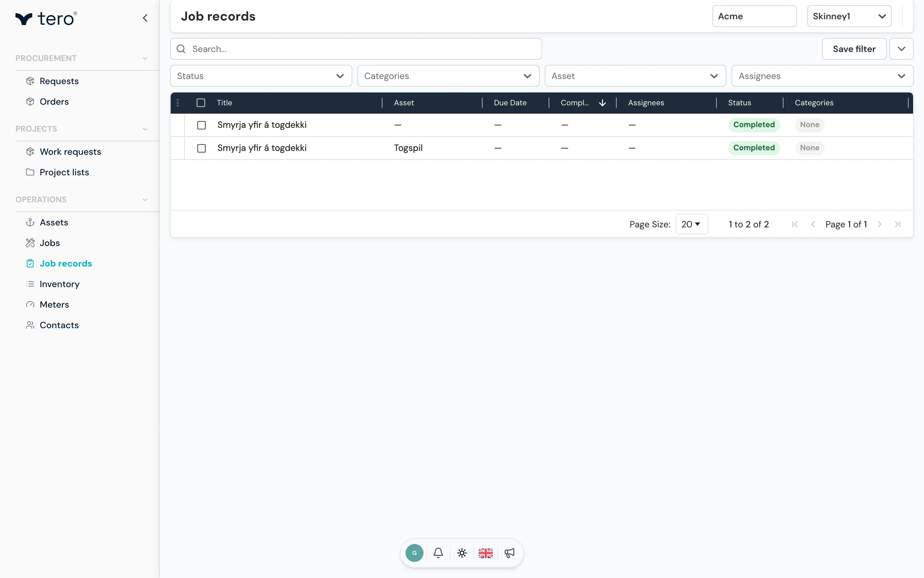This screenshot has height=578, width=924.
Task: Open Work requests page
Action: [x=70, y=152]
